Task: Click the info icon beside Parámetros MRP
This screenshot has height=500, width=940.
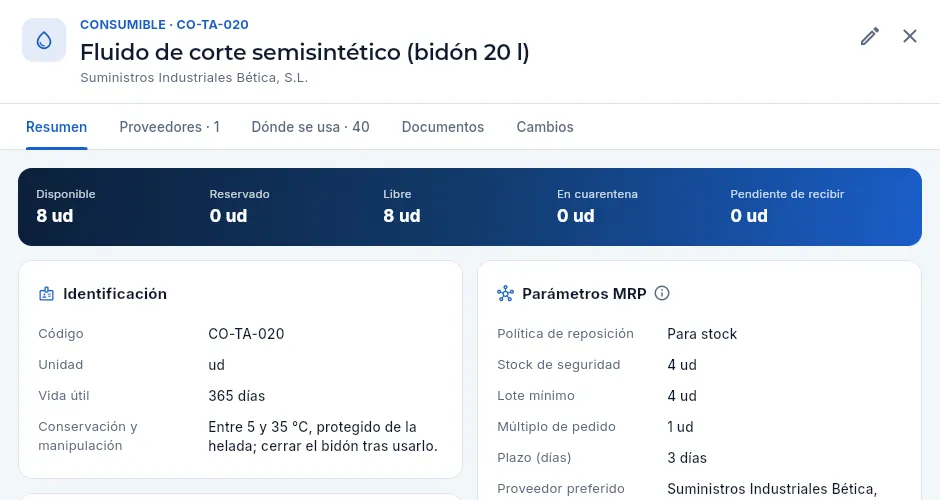Action: click(x=662, y=293)
